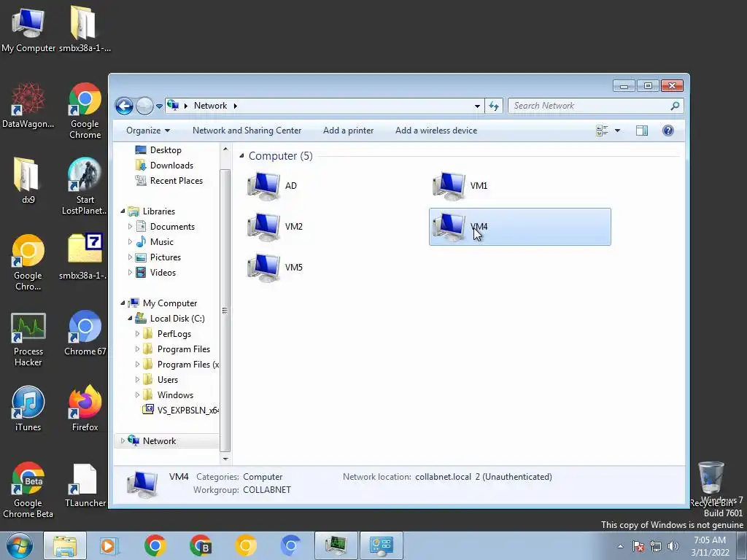
Task: Expand the Music library node
Action: coord(130,242)
